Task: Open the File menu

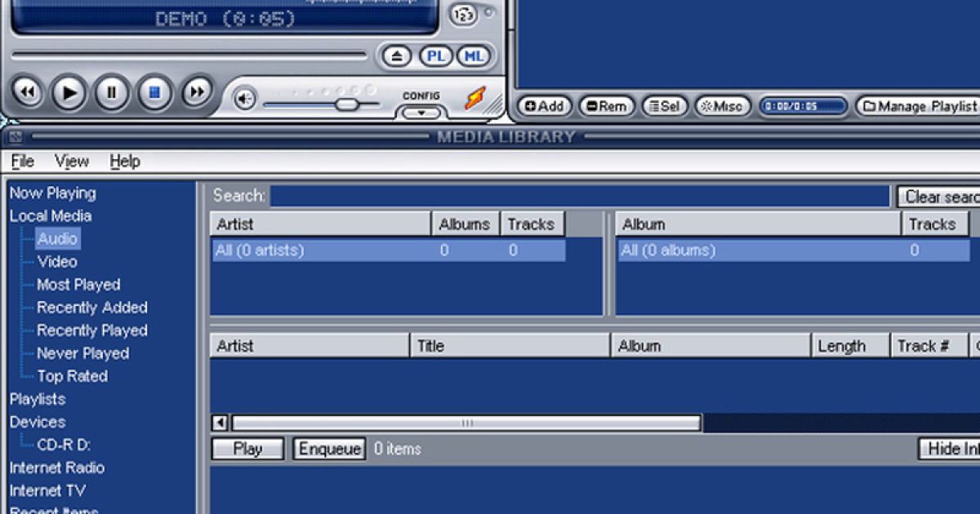Action: [23, 162]
